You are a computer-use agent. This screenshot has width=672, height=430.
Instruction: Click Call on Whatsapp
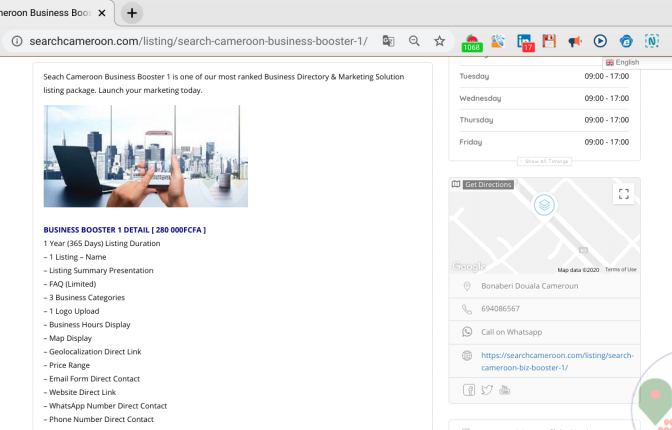[511, 332]
